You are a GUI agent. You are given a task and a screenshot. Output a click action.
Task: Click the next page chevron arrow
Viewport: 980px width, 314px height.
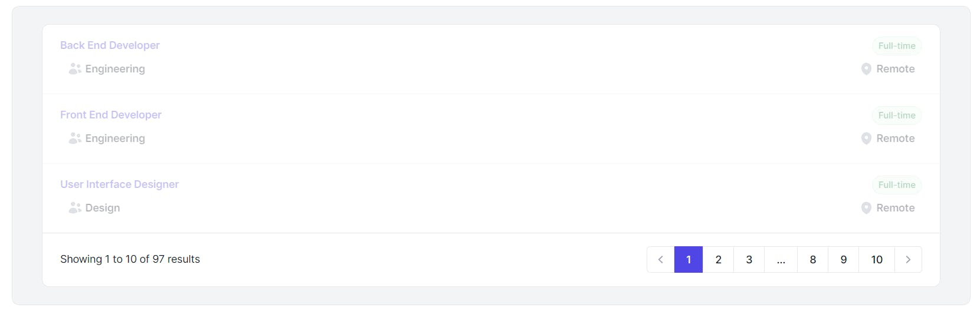point(908,260)
